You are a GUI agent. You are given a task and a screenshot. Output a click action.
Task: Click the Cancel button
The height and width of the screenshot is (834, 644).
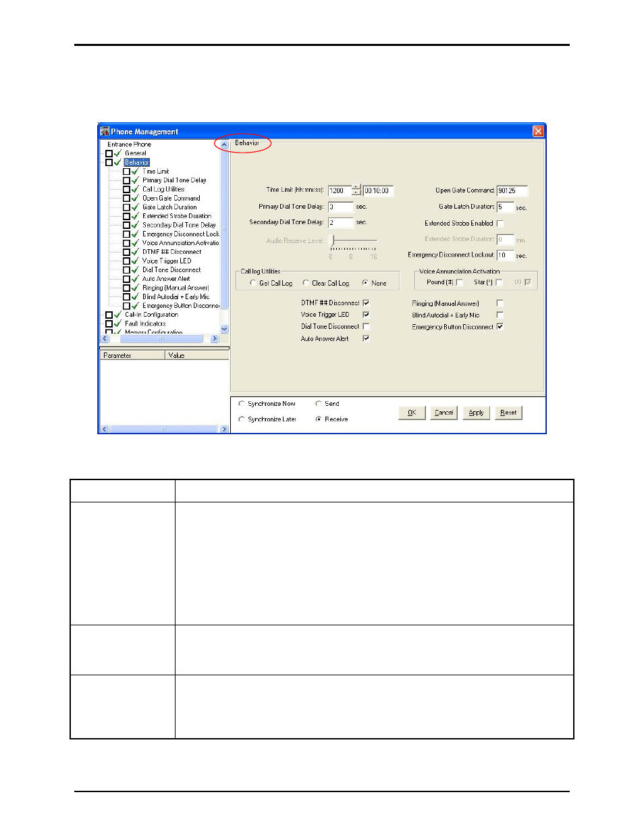pos(444,413)
